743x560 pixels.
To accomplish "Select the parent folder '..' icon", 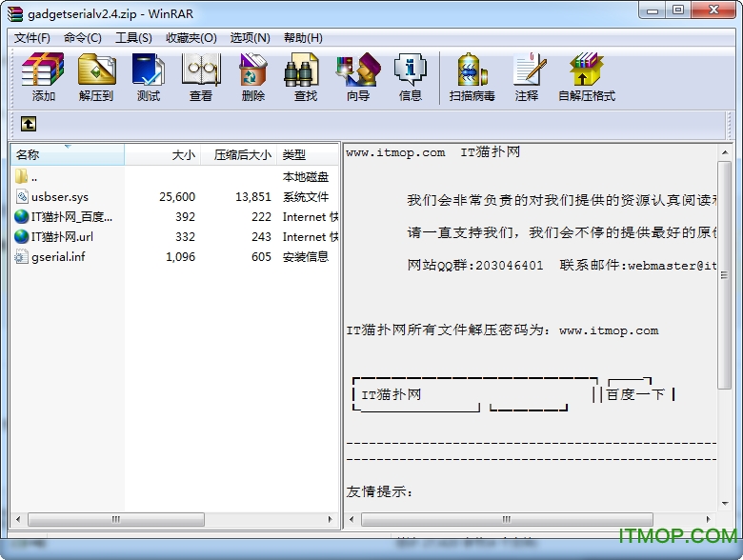I will click(x=21, y=177).
